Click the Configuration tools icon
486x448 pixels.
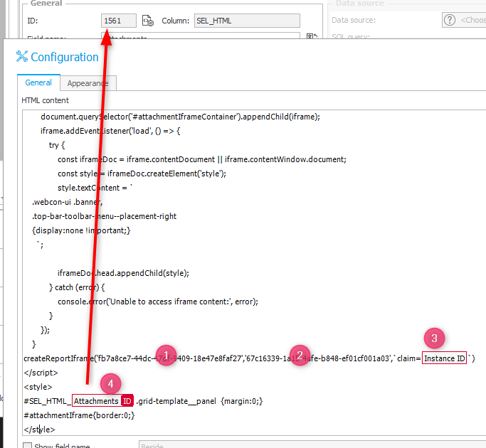coord(22,56)
